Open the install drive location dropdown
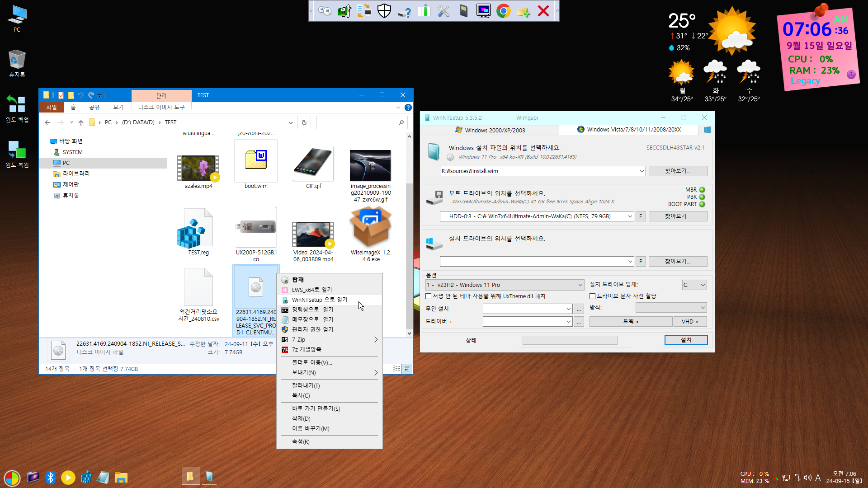 pyautogui.click(x=630, y=262)
